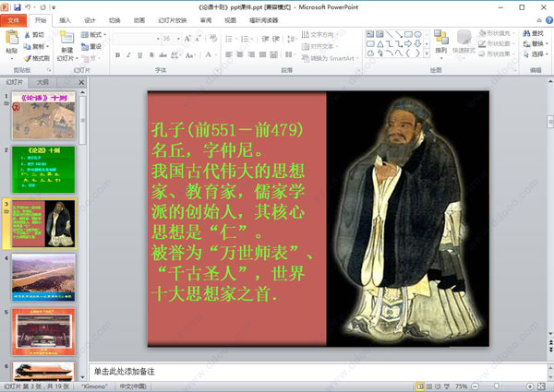Click the zoom slider handle
Screen dimensions: 554x392
pos(497,386)
